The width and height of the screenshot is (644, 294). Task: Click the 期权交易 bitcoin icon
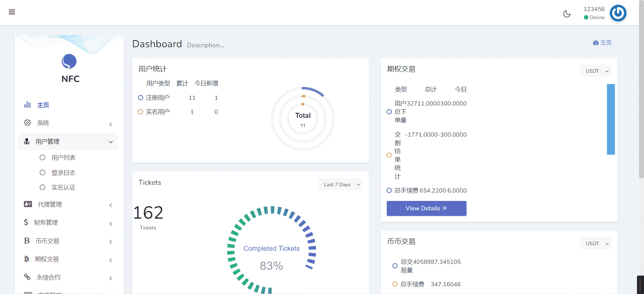click(26, 259)
